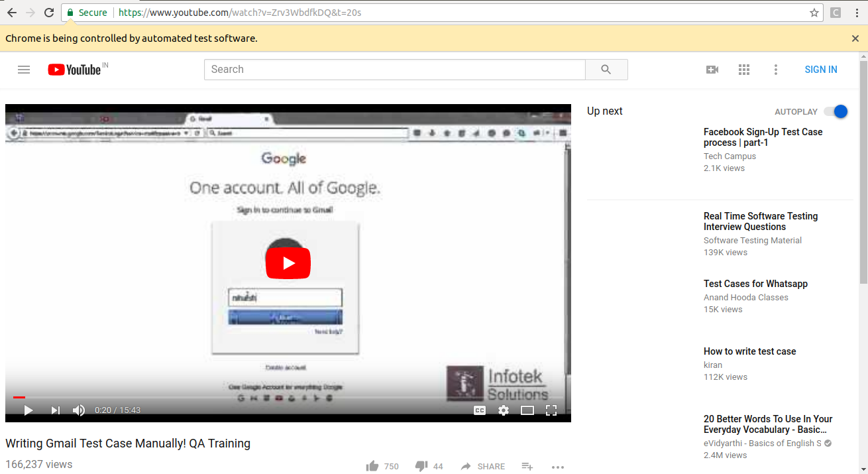Start the video with the red play button
This screenshot has height=474, width=868.
[x=288, y=263]
